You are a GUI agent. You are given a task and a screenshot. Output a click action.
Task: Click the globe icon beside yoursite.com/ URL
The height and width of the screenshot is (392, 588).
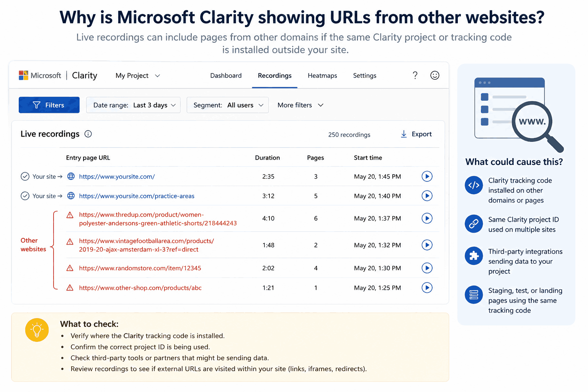click(71, 176)
